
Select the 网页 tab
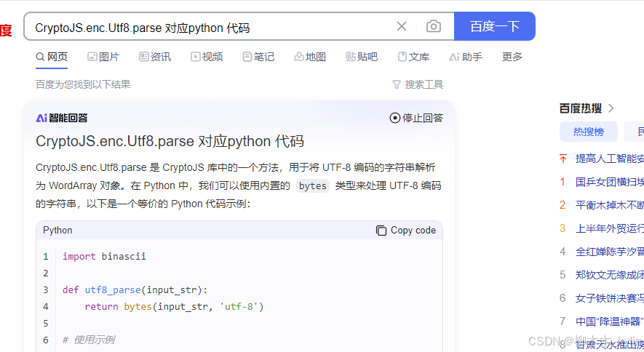[x=52, y=57]
